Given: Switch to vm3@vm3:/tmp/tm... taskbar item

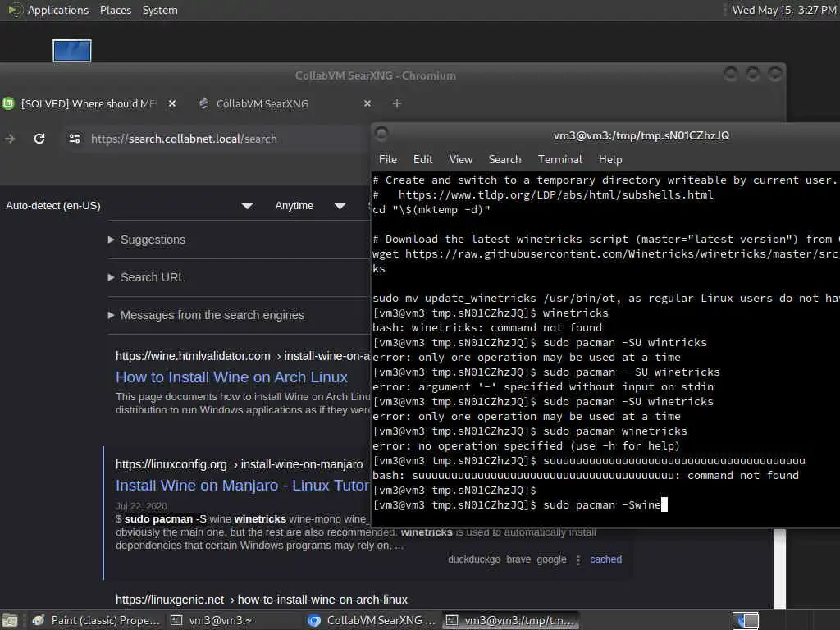Looking at the screenshot, I should [x=510, y=620].
